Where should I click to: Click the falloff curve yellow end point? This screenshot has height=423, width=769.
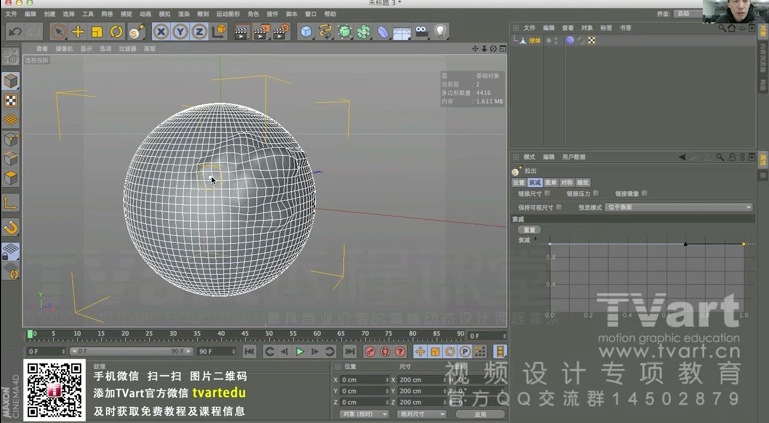(x=743, y=244)
